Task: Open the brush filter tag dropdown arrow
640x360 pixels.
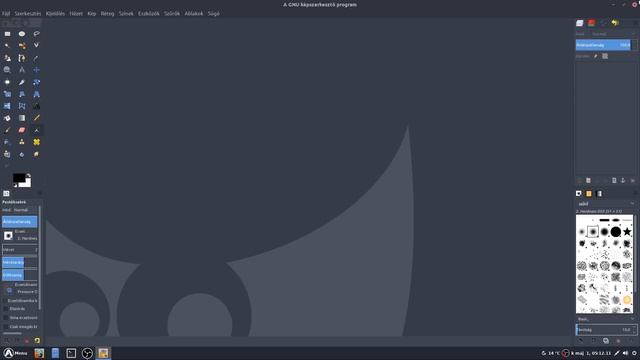Action: [x=633, y=204]
